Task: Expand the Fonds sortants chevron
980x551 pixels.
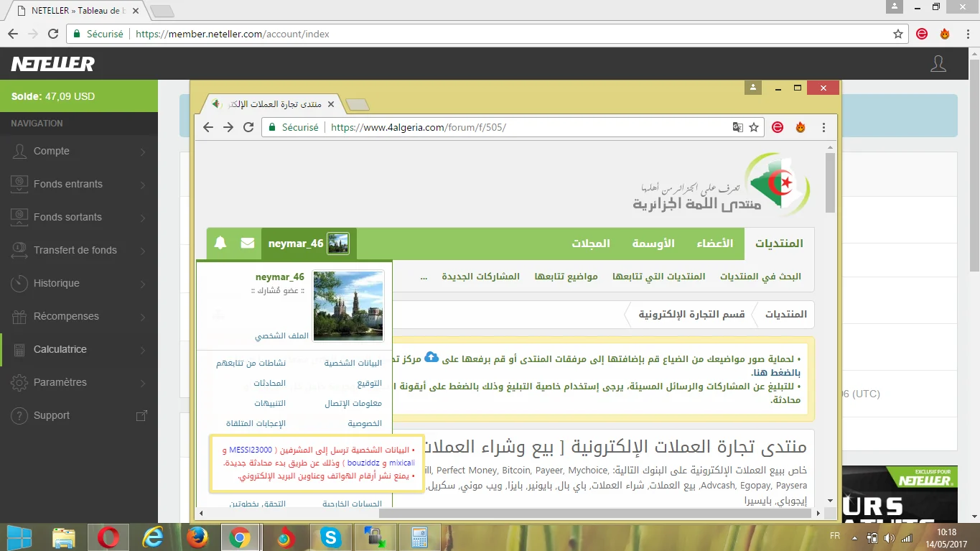Action: tap(143, 218)
